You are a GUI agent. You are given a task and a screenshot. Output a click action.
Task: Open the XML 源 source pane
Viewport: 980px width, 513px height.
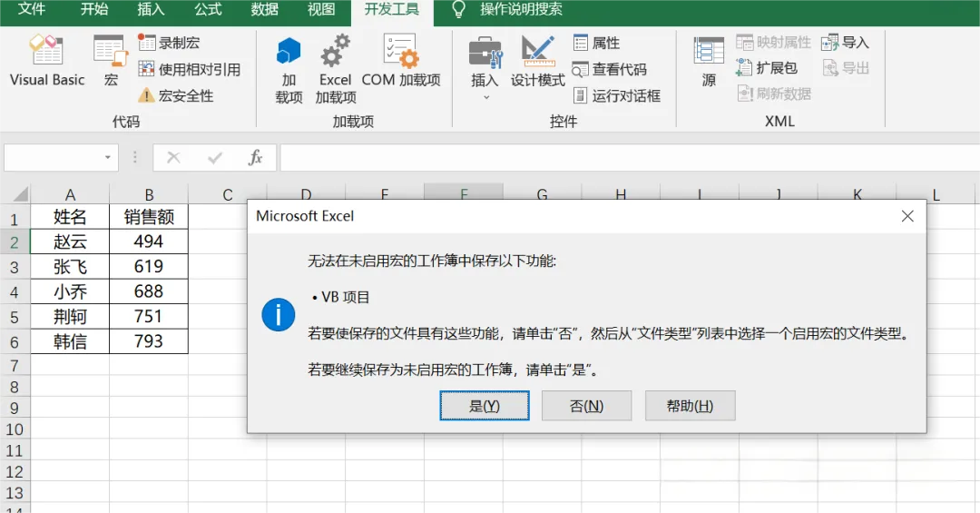(x=709, y=62)
